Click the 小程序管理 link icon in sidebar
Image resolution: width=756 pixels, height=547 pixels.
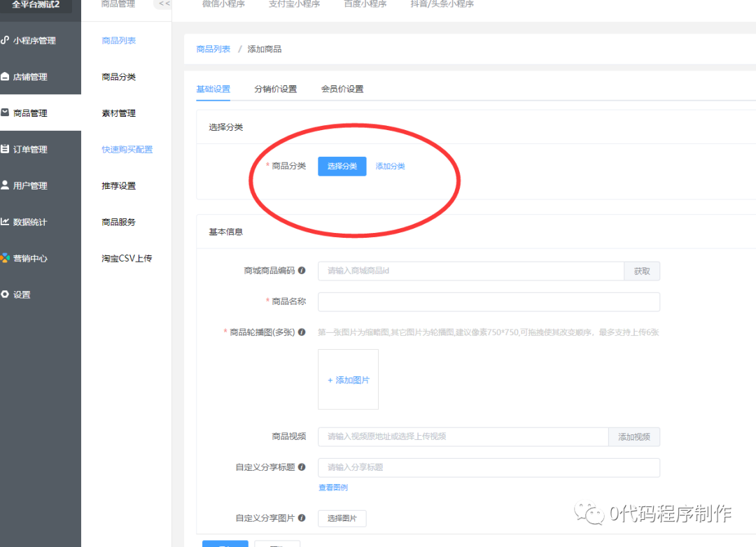(x=5, y=41)
